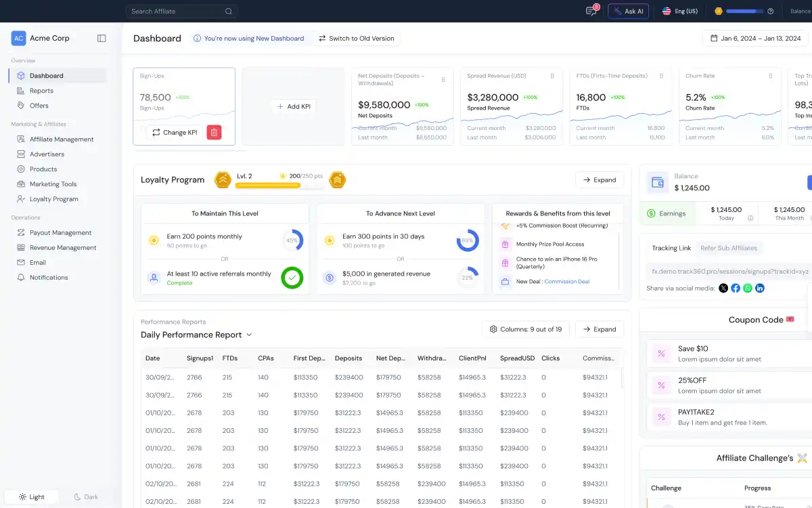Open the Eng (US) language selector
The height and width of the screenshot is (508, 812).
pos(681,11)
